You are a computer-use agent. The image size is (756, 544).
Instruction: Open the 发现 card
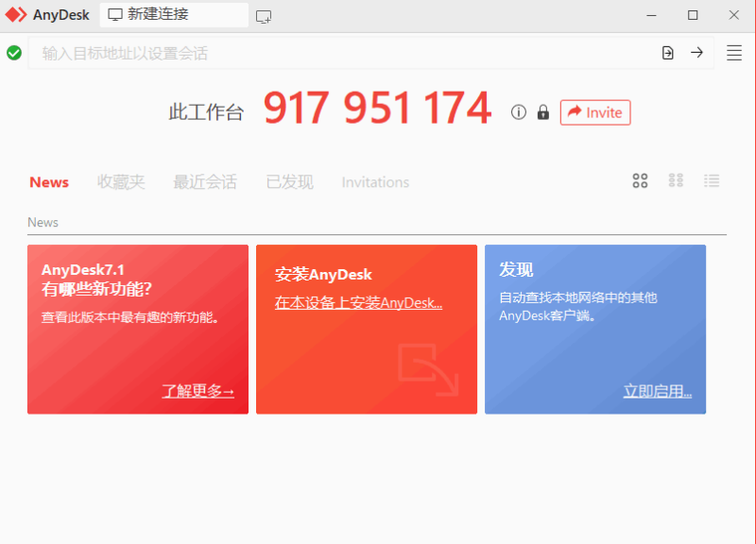[x=595, y=329]
